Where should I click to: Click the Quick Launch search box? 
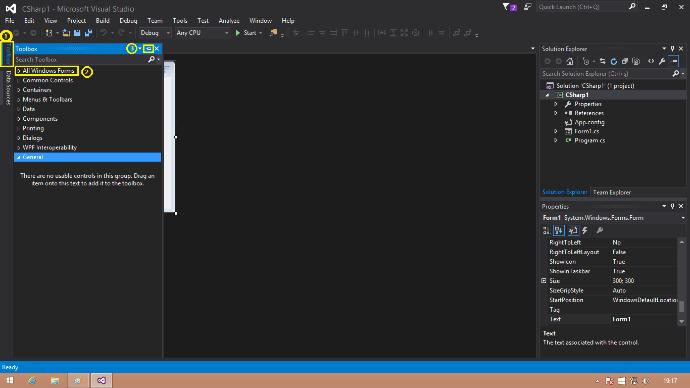coord(582,7)
